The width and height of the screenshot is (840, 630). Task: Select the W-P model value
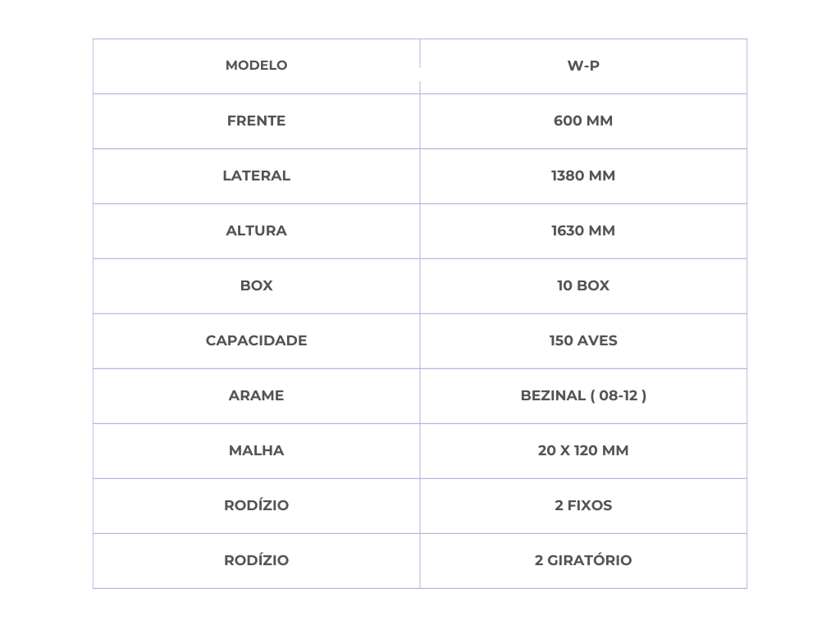583,66
